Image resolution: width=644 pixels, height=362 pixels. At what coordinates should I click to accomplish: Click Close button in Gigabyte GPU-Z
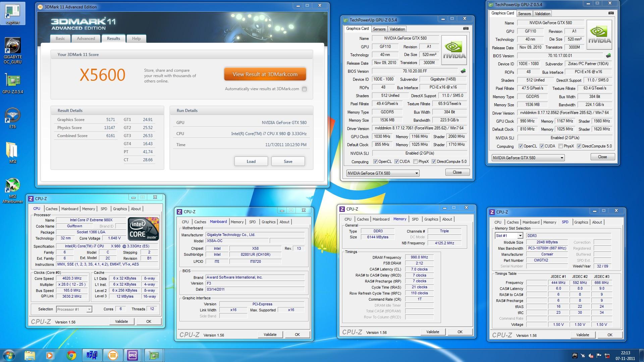tap(457, 172)
